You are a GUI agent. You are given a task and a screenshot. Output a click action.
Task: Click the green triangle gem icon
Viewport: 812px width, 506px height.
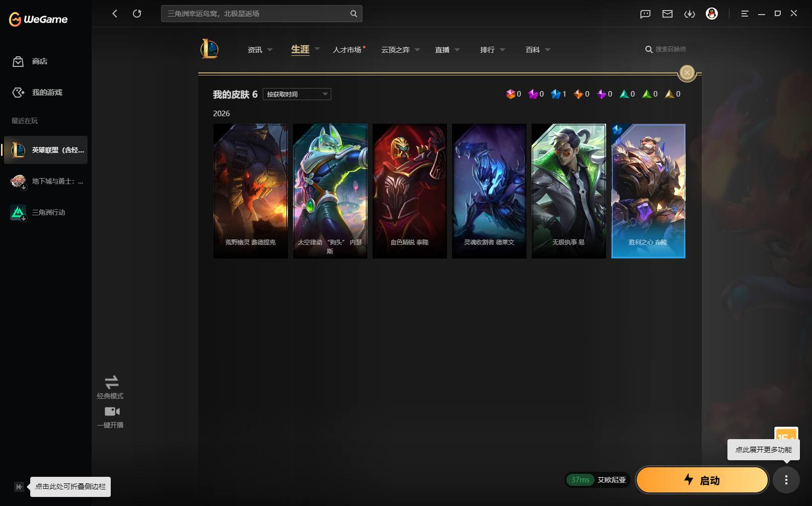[647, 94]
